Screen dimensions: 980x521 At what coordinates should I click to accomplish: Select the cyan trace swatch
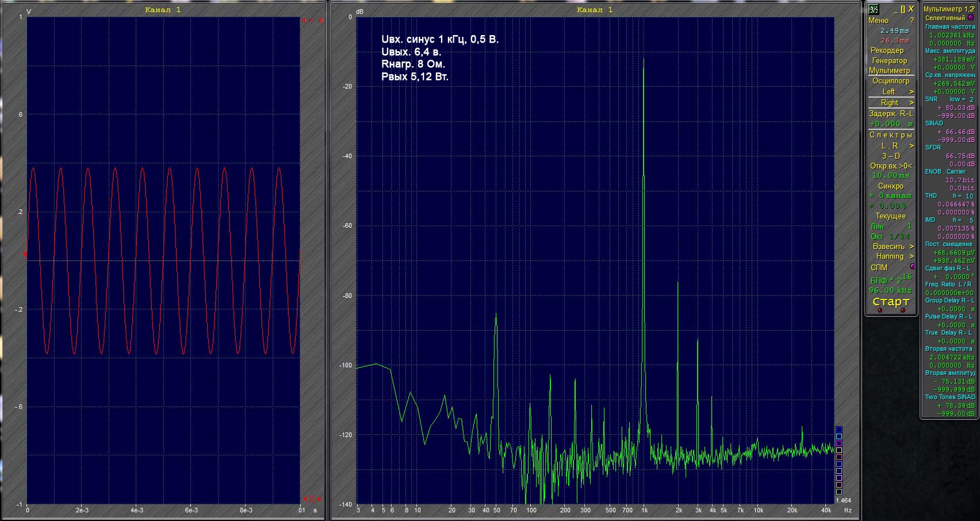[x=839, y=436]
